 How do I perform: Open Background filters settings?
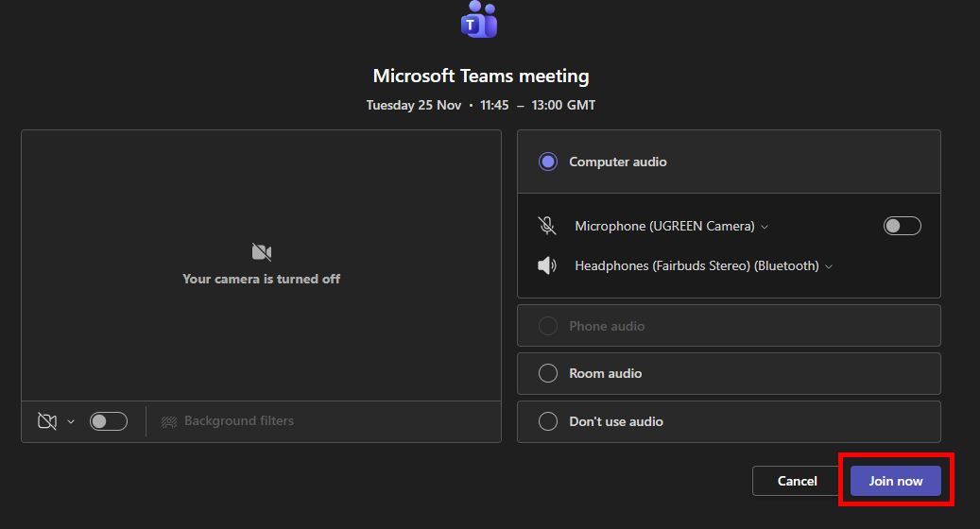tap(238, 421)
